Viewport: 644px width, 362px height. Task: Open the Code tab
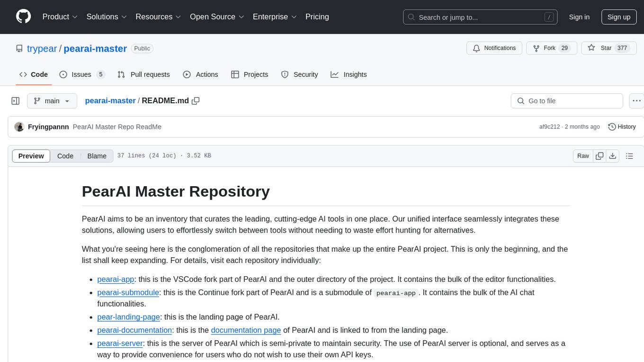pos(34,74)
